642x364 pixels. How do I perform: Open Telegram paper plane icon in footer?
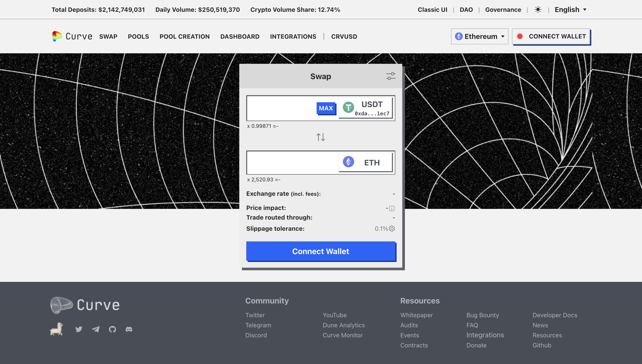pyautogui.click(x=95, y=329)
